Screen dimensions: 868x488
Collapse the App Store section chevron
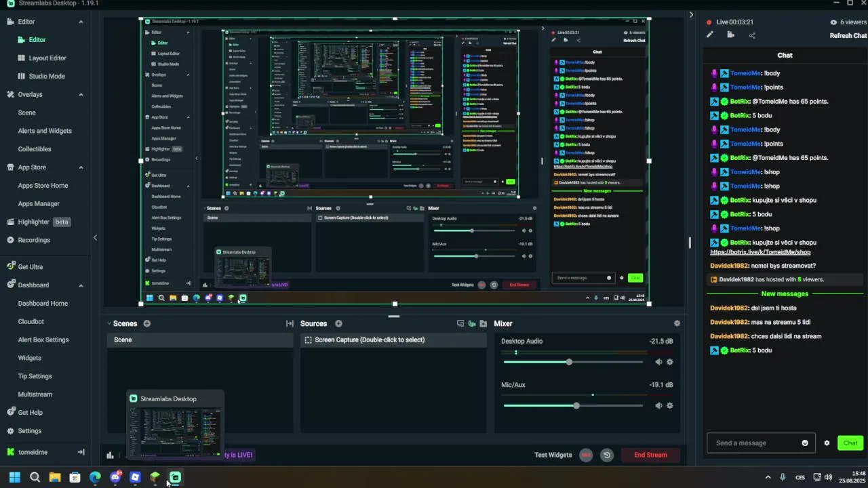pyautogui.click(x=81, y=167)
